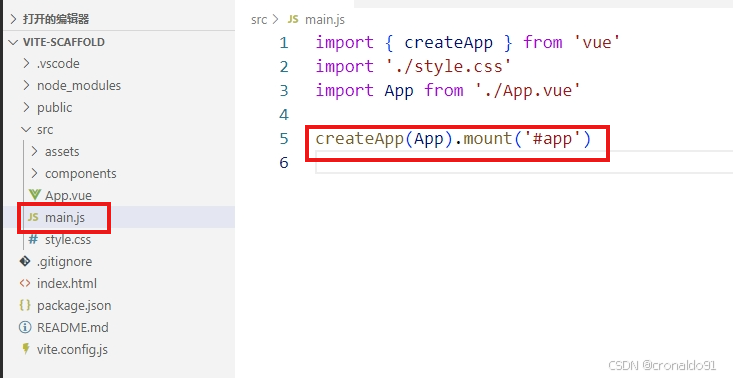Click the Vue icon beside App.vue
This screenshot has width=733, height=378.
point(34,194)
